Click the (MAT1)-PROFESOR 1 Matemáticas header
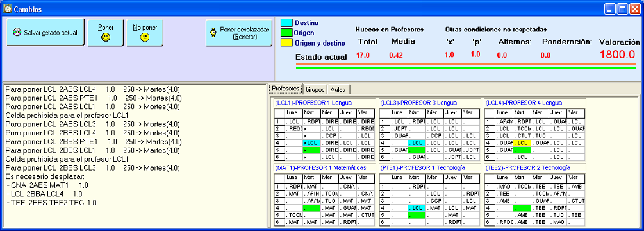The image size is (644, 231). pyautogui.click(x=320, y=167)
